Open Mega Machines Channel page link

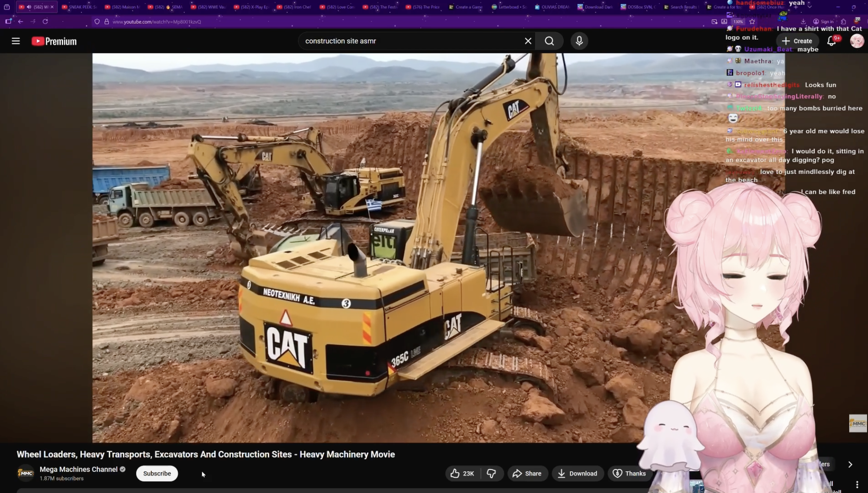(x=78, y=469)
